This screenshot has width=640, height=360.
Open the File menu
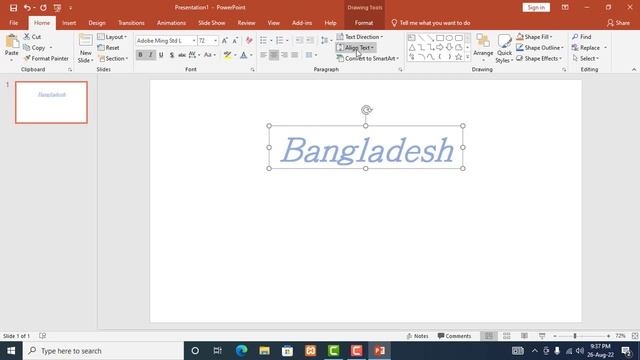(13, 23)
